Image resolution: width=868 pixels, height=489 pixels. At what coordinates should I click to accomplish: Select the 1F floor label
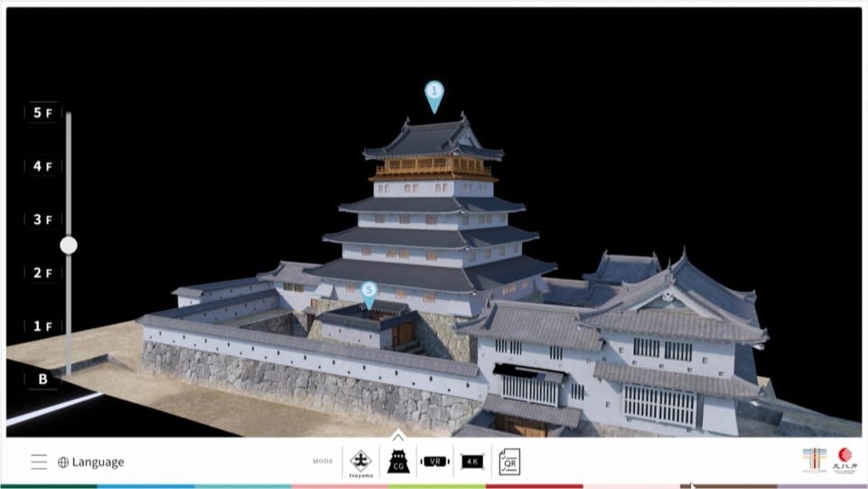coord(42,326)
